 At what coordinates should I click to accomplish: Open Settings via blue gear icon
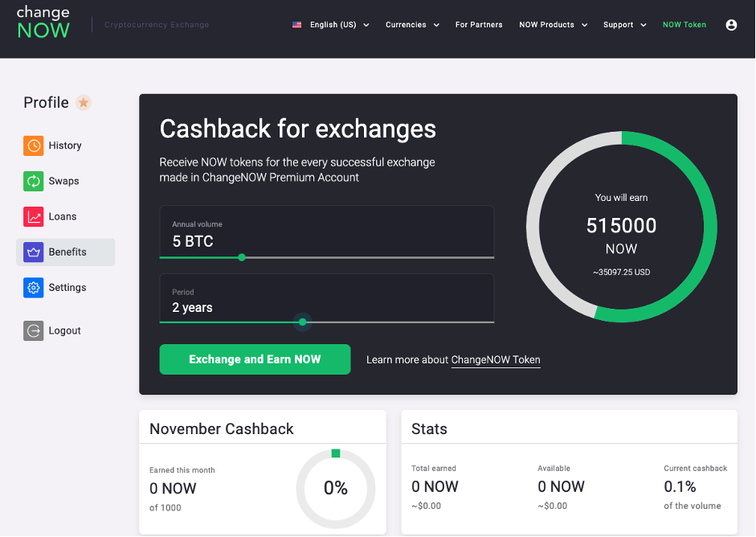[x=33, y=288]
